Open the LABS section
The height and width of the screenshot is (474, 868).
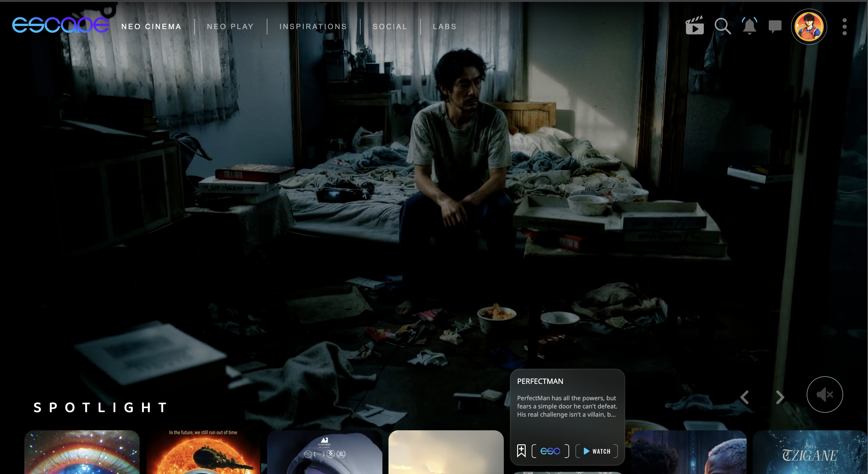(x=444, y=27)
